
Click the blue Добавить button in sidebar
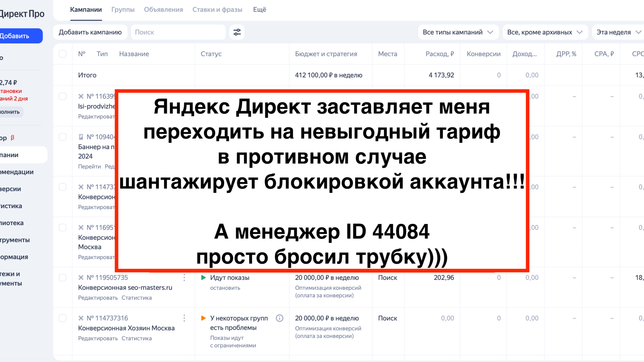pyautogui.click(x=21, y=36)
